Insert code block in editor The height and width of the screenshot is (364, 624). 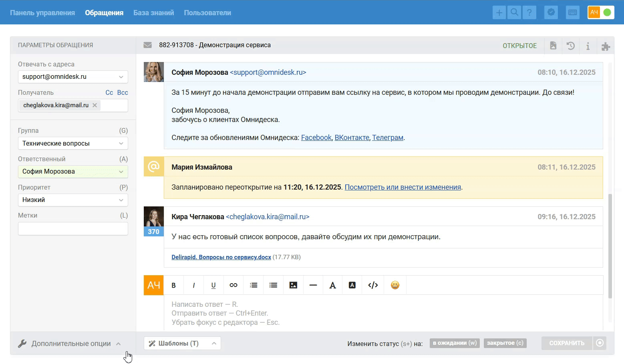(373, 285)
